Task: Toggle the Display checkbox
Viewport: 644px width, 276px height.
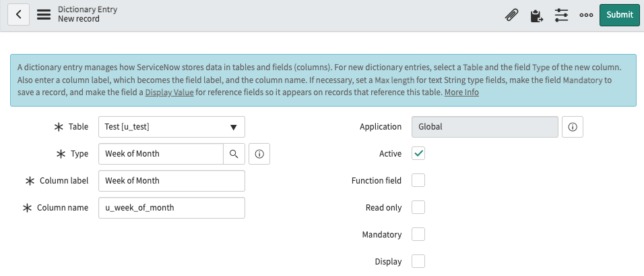Action: 418,261
